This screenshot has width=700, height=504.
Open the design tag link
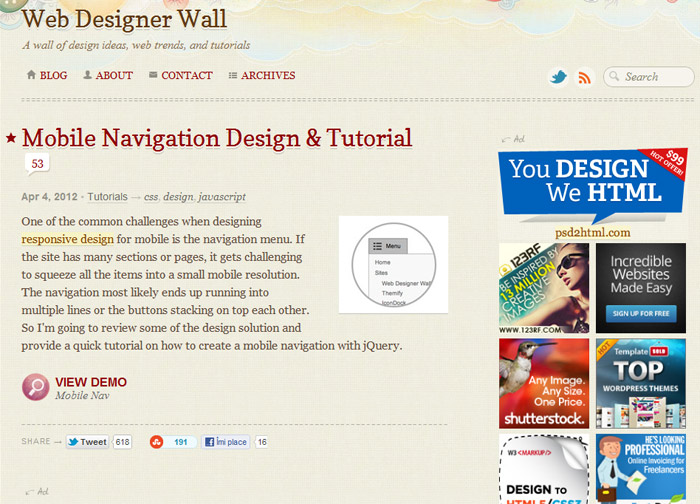pyautogui.click(x=178, y=197)
